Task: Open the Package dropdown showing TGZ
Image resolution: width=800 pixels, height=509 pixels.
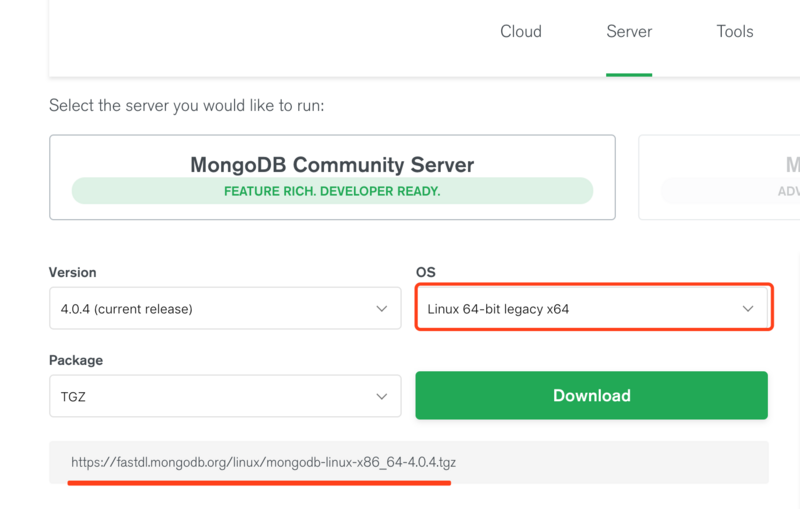Action: tap(225, 396)
